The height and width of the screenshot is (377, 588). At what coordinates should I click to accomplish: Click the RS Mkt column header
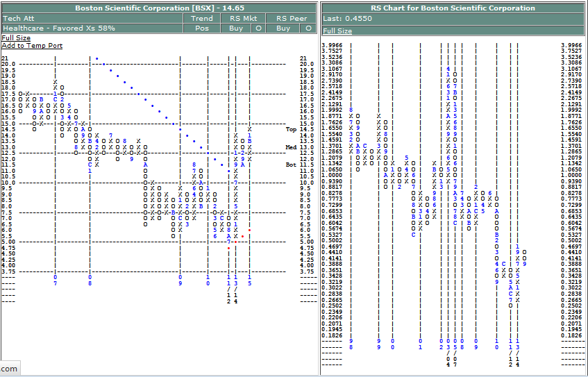(242, 18)
